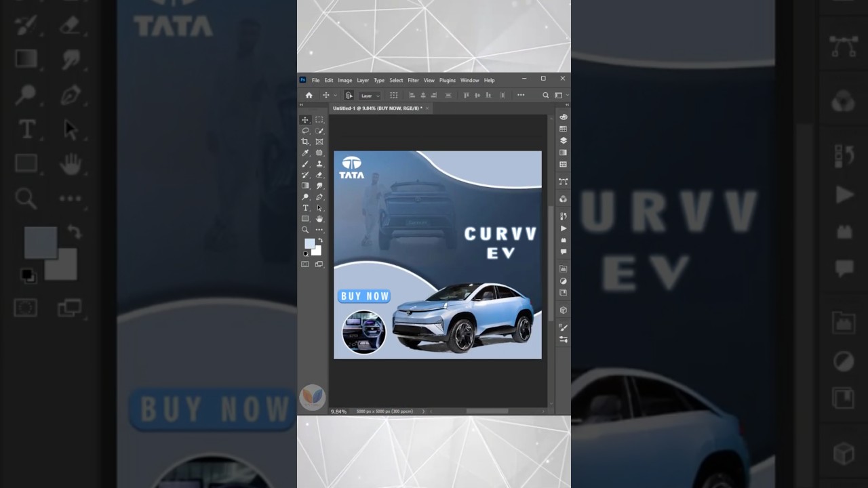Align bottom edges button
This screenshot has height=488, width=868.
tap(488, 95)
